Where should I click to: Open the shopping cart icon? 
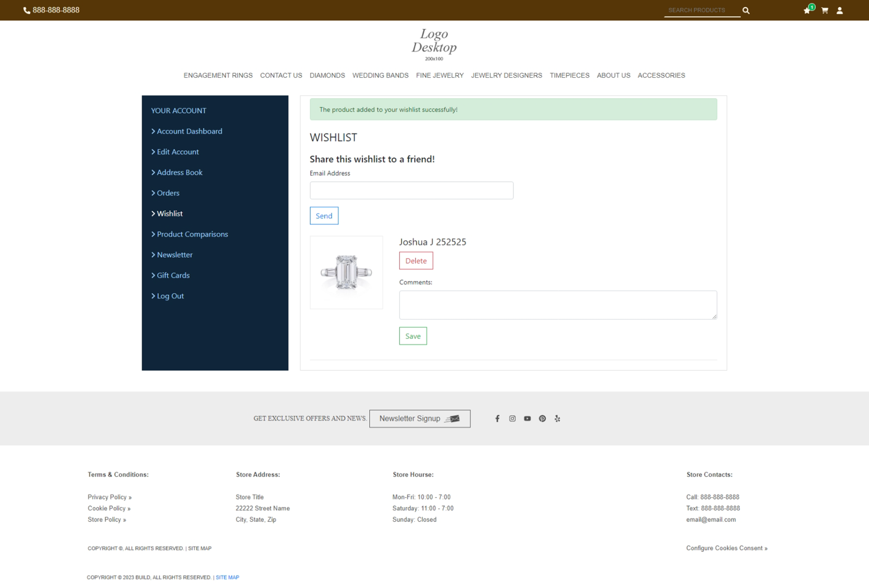[825, 10]
